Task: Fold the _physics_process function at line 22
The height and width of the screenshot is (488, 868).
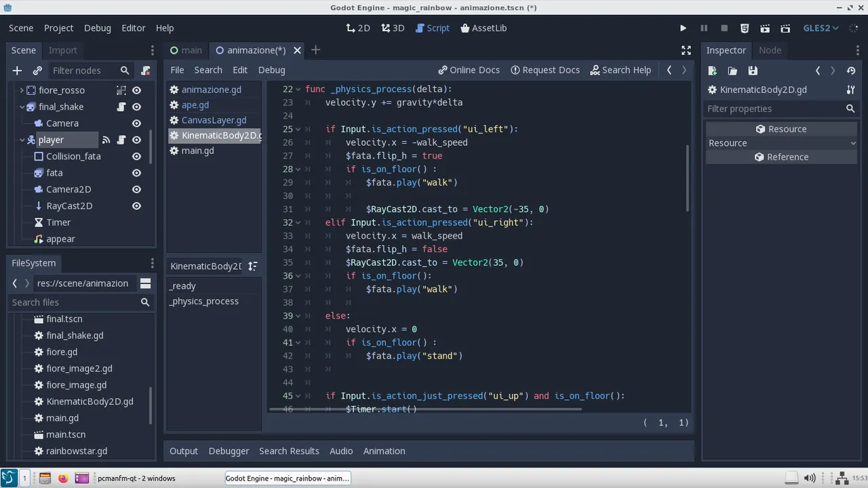Action: (x=298, y=89)
